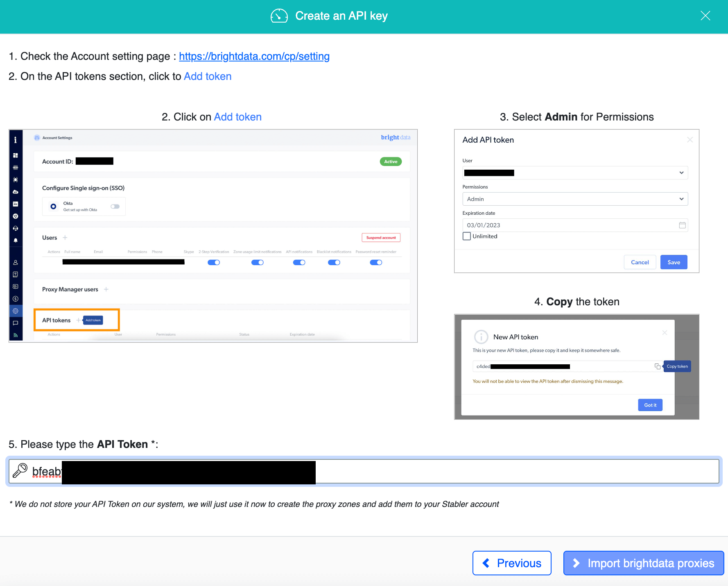Screen dimensions: 728x586
Task: Open the Proxy Manager sidebar icon
Action: [x=16, y=204]
